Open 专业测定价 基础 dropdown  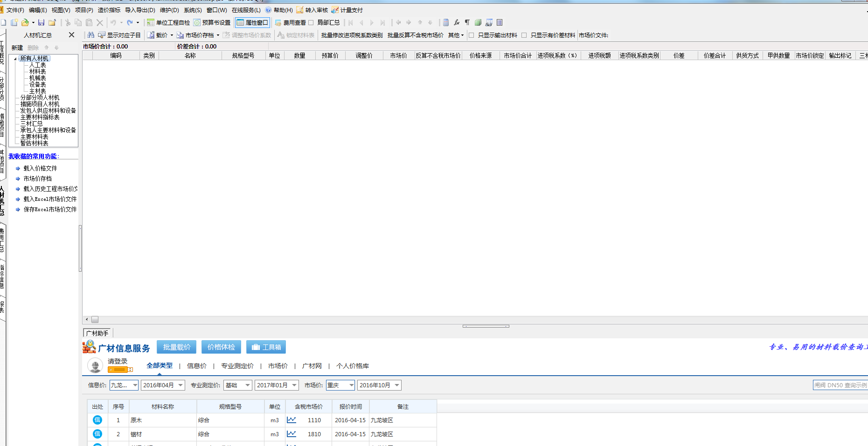(248, 385)
